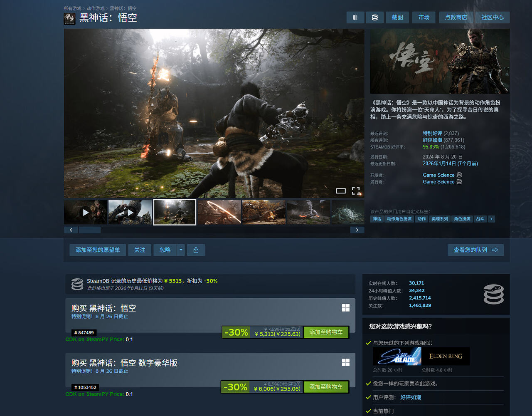Play the first trailer thumbnail

coord(85,212)
